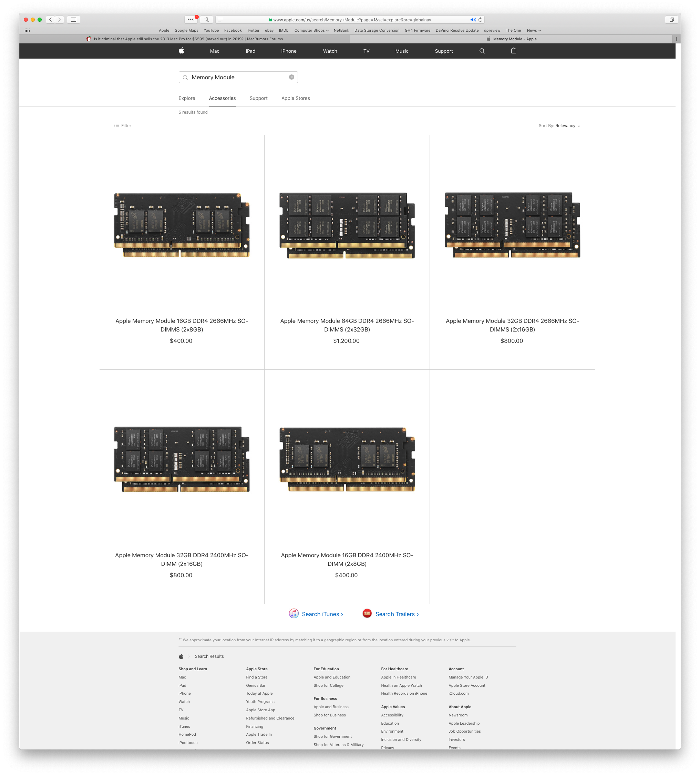Open the Google Maps bookmark
The width and height of the screenshot is (700, 775).
tap(186, 30)
